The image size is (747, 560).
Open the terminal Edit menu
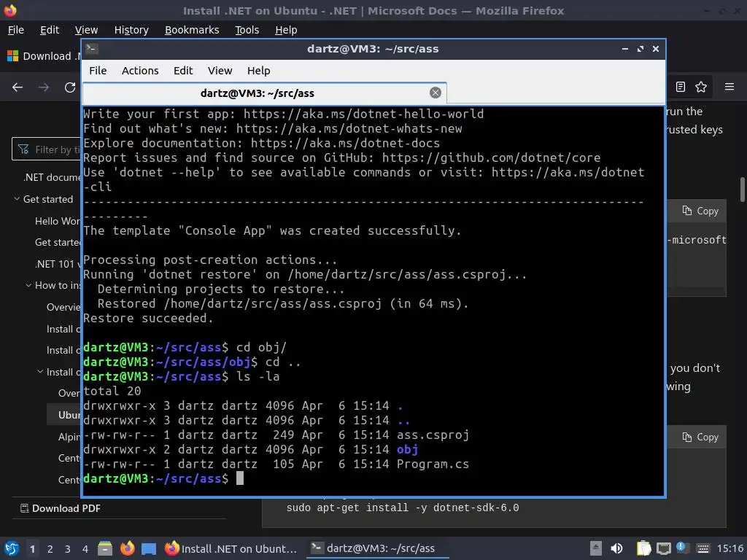[183, 71]
